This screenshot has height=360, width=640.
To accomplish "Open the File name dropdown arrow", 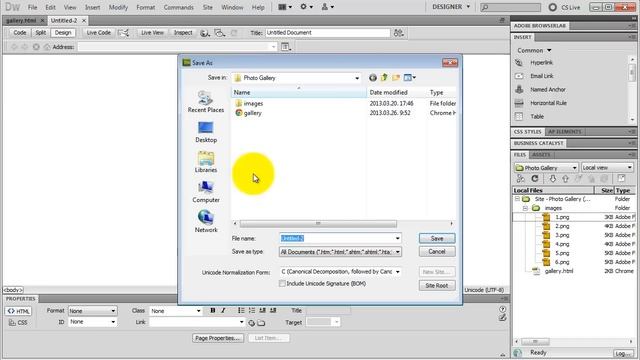I will tap(398, 238).
